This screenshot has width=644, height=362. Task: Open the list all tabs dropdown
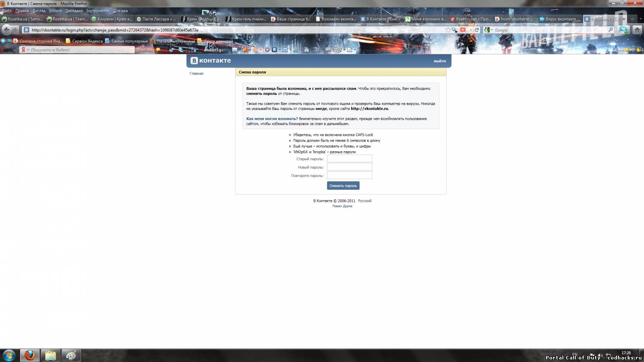coord(641,19)
